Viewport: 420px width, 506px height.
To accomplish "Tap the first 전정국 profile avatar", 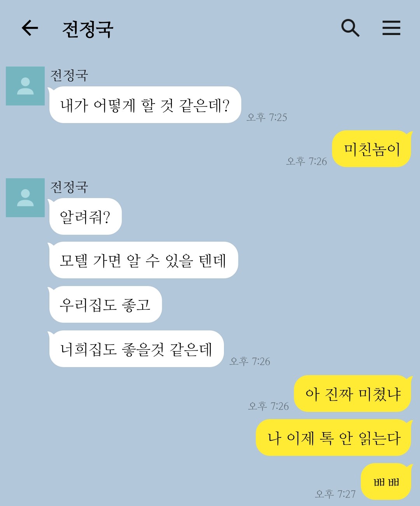I will click(25, 86).
